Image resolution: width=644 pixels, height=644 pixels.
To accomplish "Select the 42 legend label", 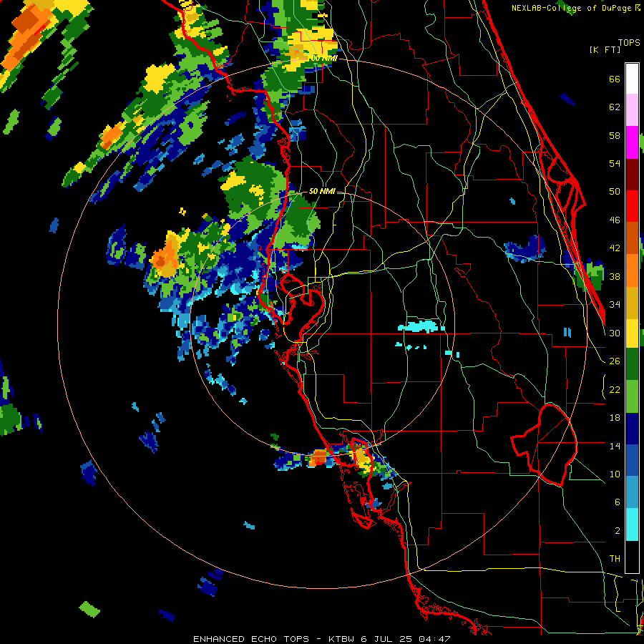I will click(x=615, y=248).
